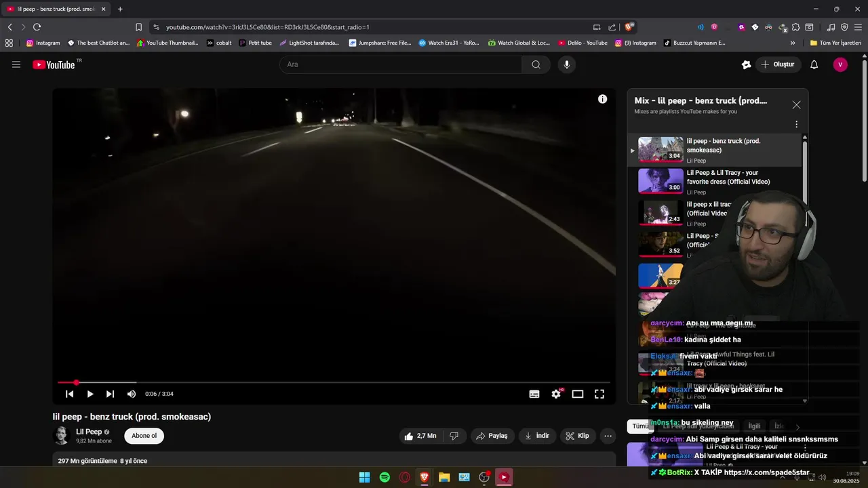Reload the current page

click(x=37, y=27)
